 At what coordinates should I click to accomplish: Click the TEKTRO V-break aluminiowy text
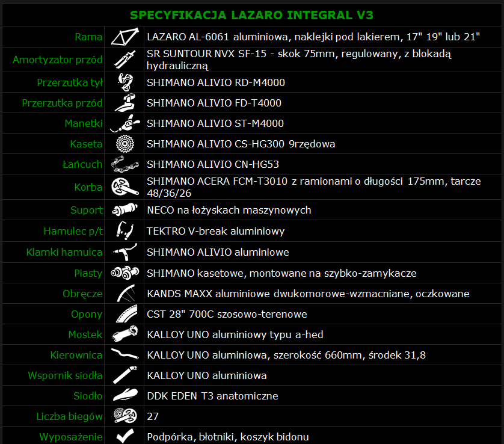[x=216, y=231]
